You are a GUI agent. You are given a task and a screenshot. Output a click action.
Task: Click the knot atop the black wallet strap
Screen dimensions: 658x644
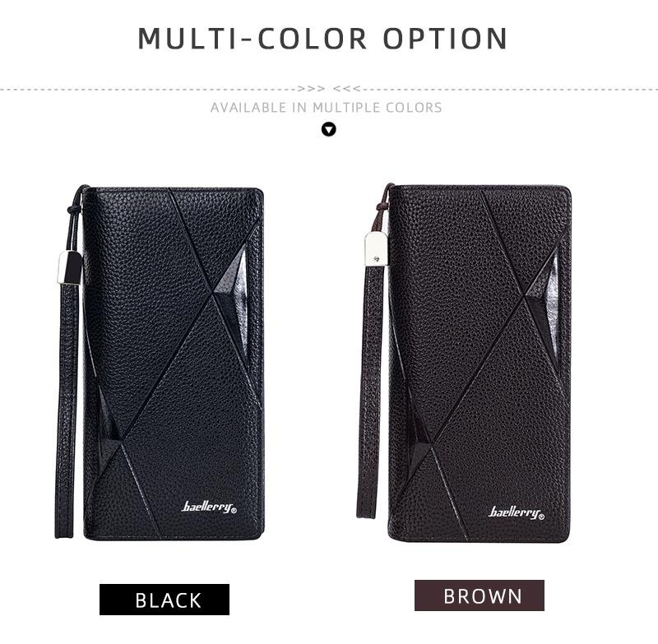[74, 209]
